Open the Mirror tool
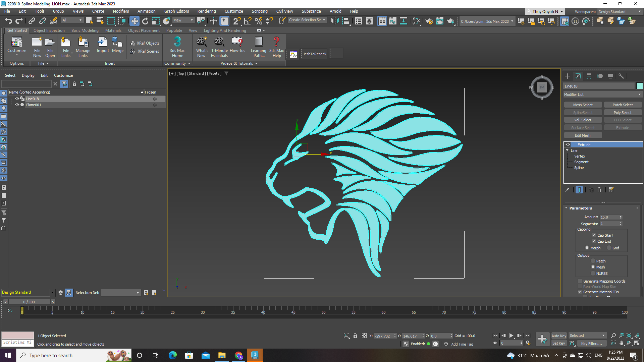644x362 pixels. pos(334,21)
